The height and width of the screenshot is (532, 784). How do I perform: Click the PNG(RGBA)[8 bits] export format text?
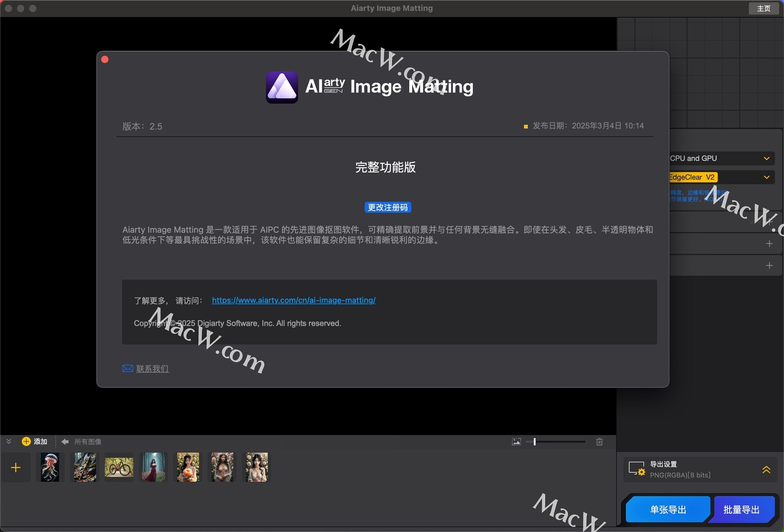click(680, 475)
